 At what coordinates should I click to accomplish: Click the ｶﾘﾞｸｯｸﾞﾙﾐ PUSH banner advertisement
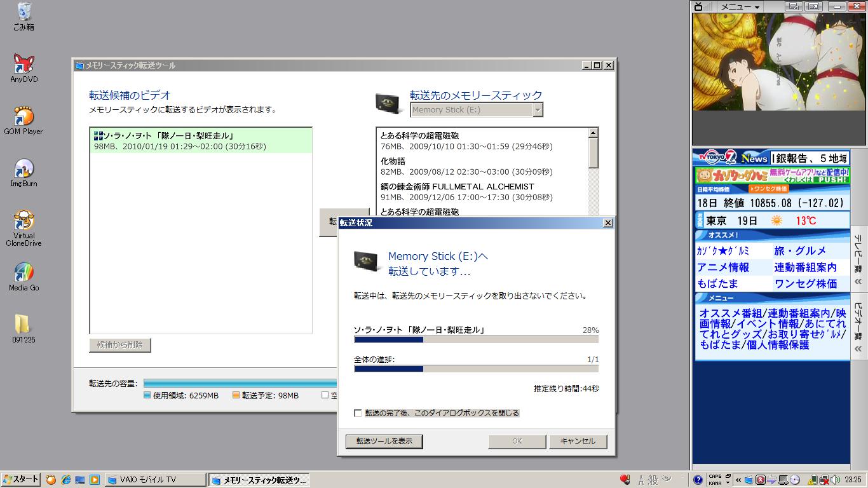772,175
